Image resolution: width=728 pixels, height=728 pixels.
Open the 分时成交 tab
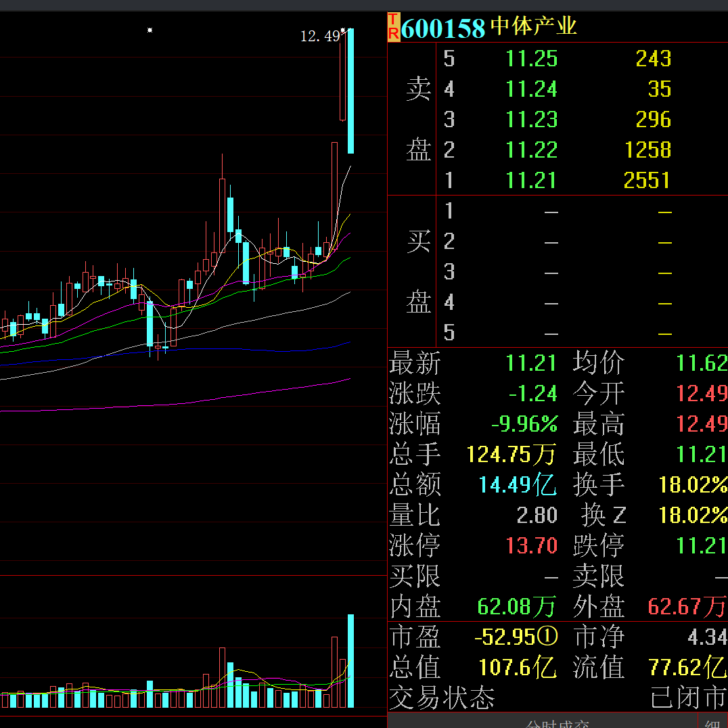557,723
